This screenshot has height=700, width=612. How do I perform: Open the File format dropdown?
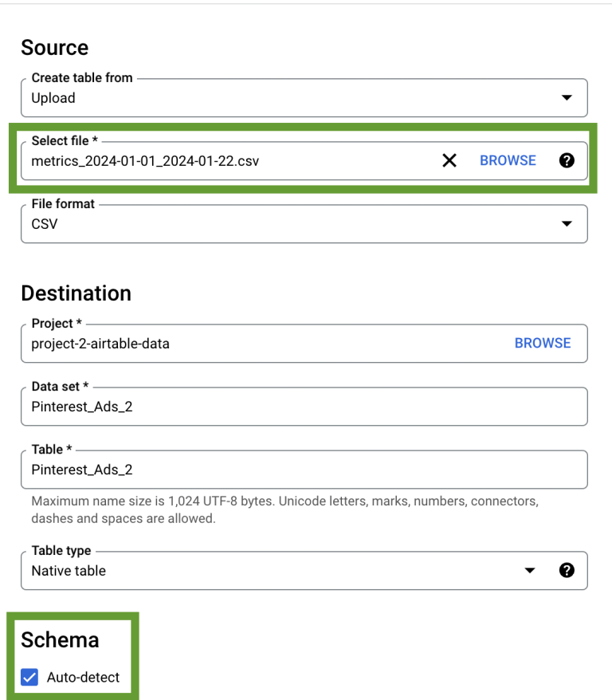(x=567, y=223)
